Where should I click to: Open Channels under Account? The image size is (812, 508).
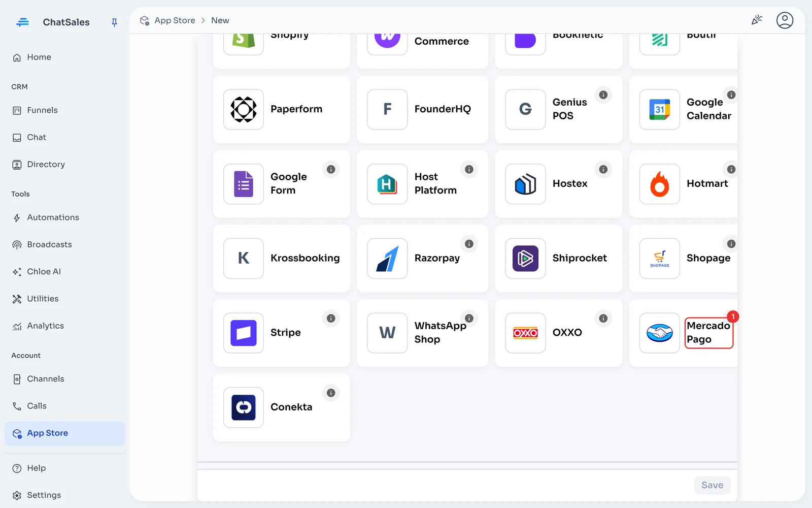(x=64, y=379)
